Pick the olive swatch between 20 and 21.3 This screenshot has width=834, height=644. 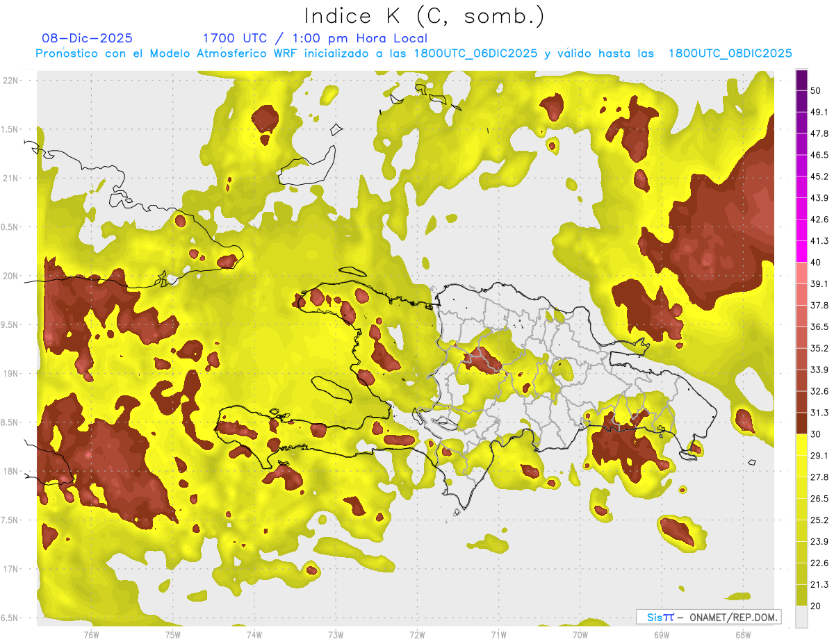pos(801,595)
